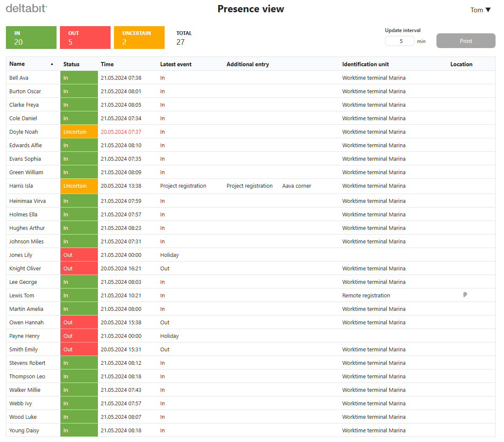Select the name Johnson Miles
The height and width of the screenshot is (442, 504).
(26, 241)
